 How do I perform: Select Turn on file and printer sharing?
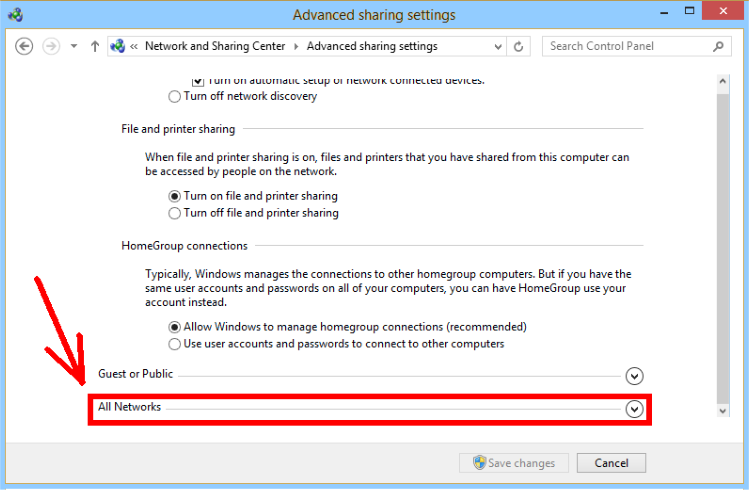[174, 196]
